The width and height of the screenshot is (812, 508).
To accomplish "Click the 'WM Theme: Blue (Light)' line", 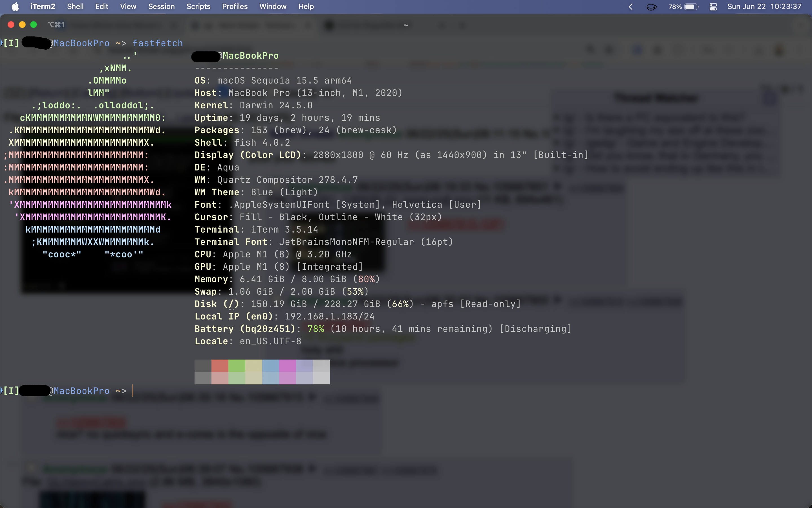I will (256, 192).
